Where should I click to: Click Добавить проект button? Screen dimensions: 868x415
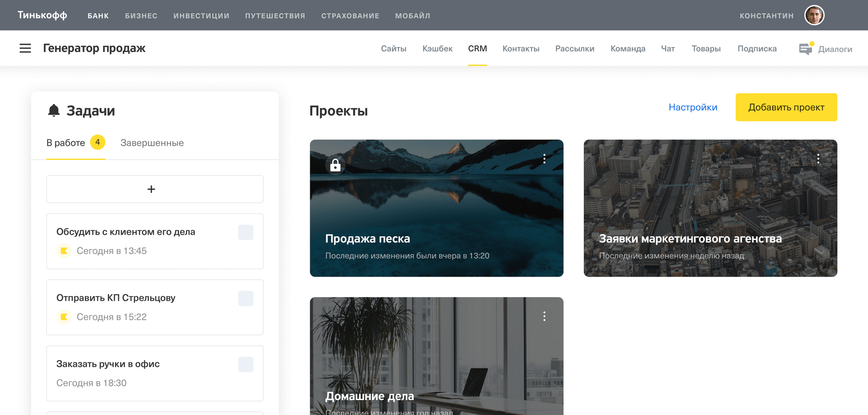point(786,107)
